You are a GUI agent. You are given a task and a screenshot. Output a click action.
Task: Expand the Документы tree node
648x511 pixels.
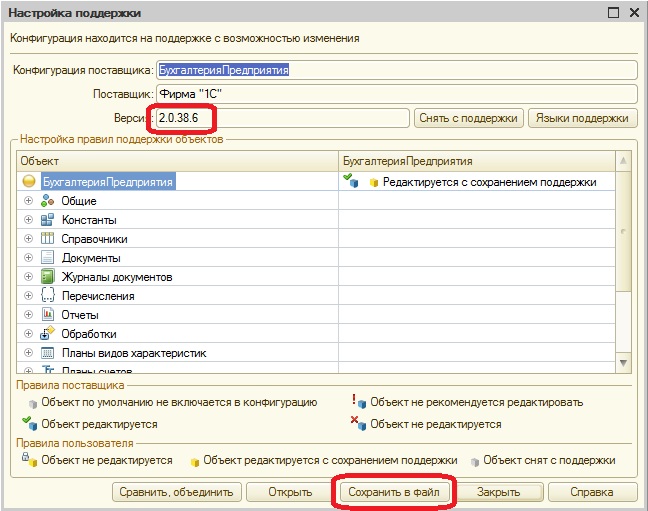29,258
